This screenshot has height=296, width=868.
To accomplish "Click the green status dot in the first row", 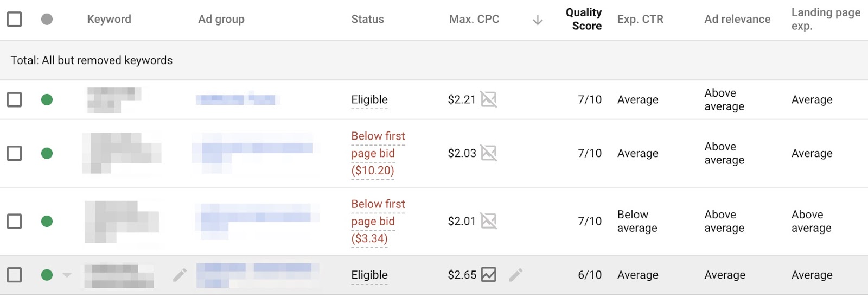I will click(47, 99).
